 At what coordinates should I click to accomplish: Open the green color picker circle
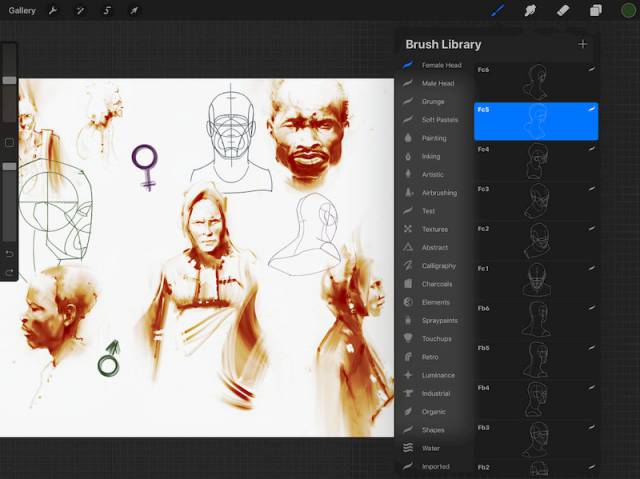[627, 11]
